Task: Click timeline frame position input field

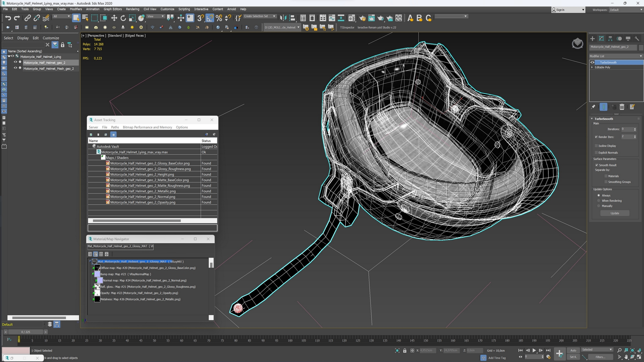Action: click(x=24, y=331)
